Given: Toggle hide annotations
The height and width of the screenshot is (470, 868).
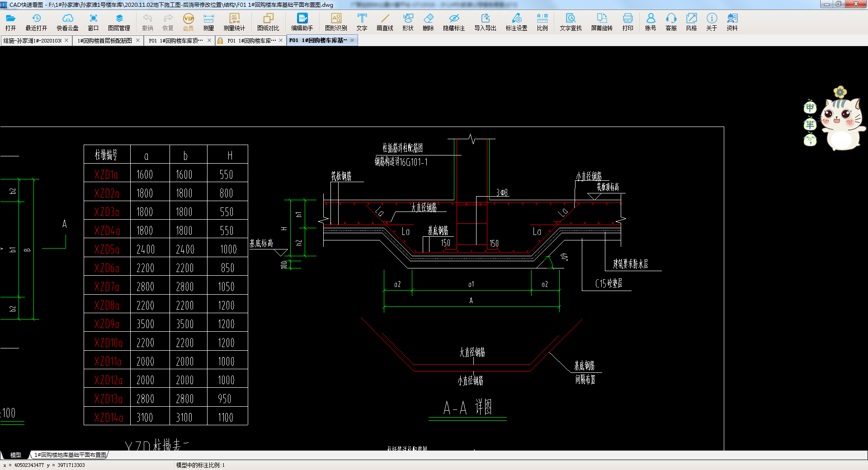Looking at the screenshot, I should click(x=453, y=22).
